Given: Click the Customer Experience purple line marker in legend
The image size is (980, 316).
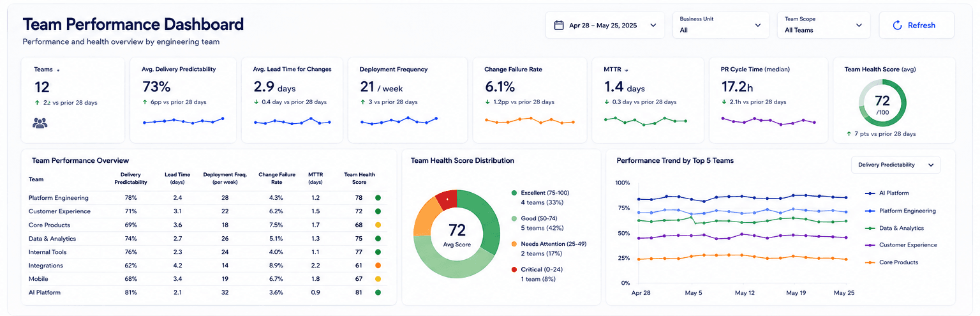Looking at the screenshot, I should pos(870,245).
